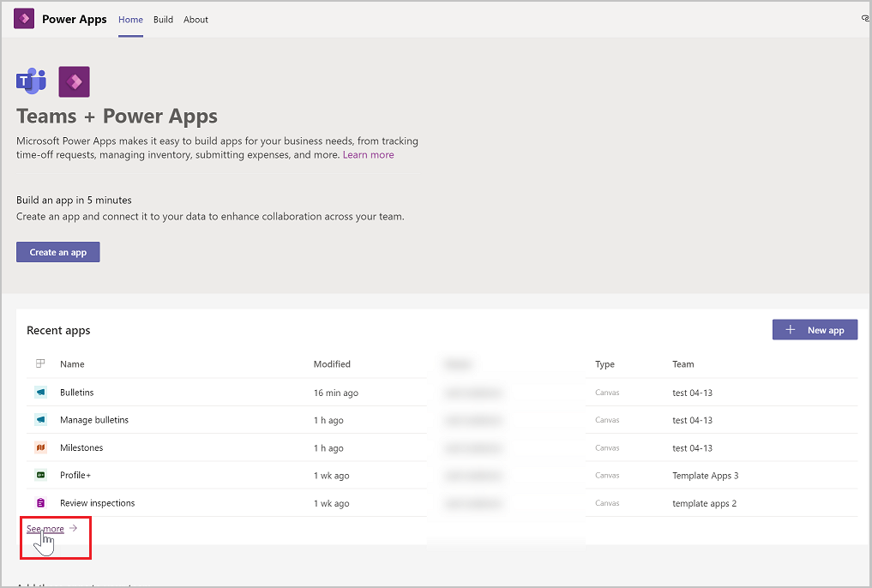Click the Manage bulletins app icon
This screenshot has width=872, height=588.
(x=40, y=420)
